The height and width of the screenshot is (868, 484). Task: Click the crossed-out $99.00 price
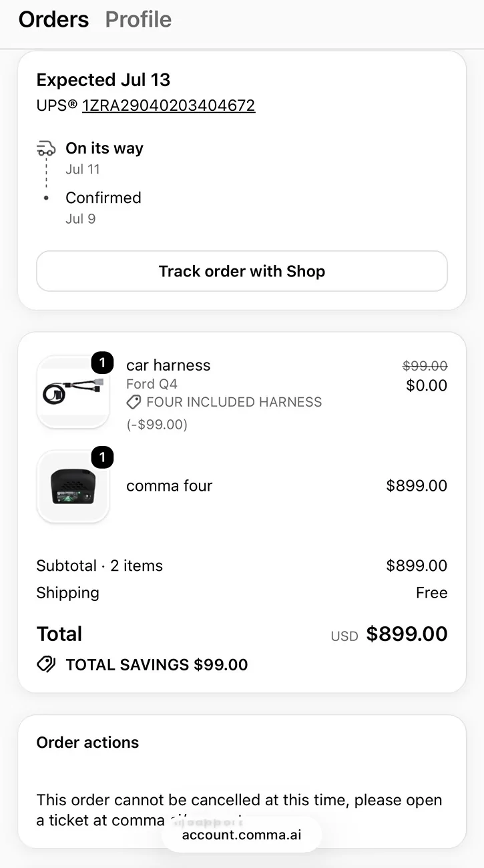pos(425,366)
